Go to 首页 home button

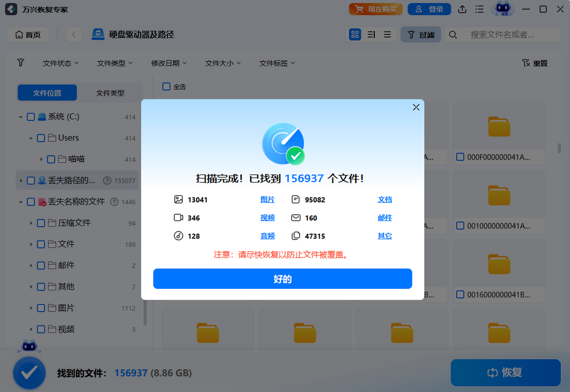coord(28,35)
